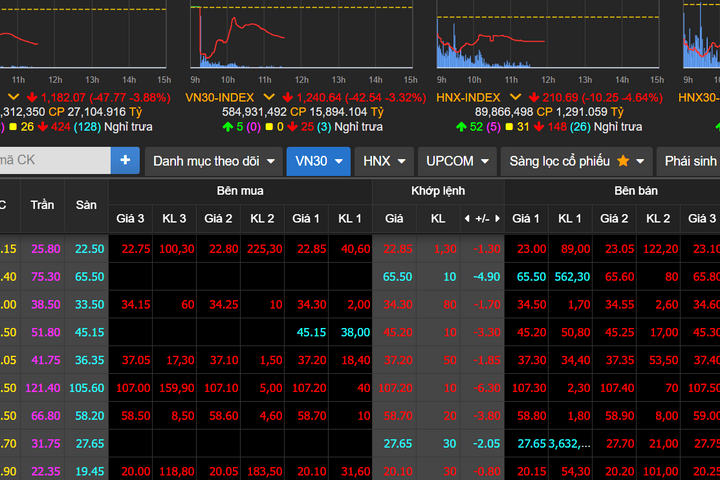The height and width of the screenshot is (480, 720).
Task: Click change value -6.30
Action: coord(487,388)
